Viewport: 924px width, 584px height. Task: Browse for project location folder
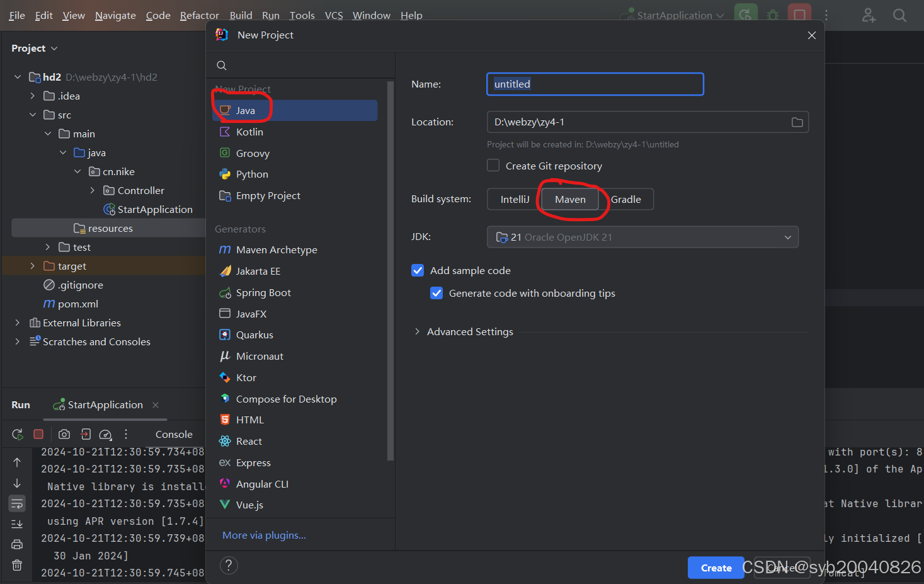pyautogui.click(x=797, y=122)
